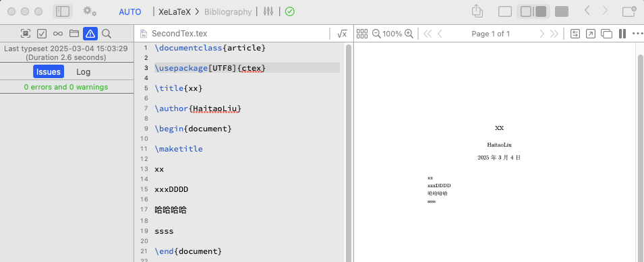This screenshot has width=644, height=262.
Task: Click HaitaoLiu author in PDF preview
Action: (499, 145)
